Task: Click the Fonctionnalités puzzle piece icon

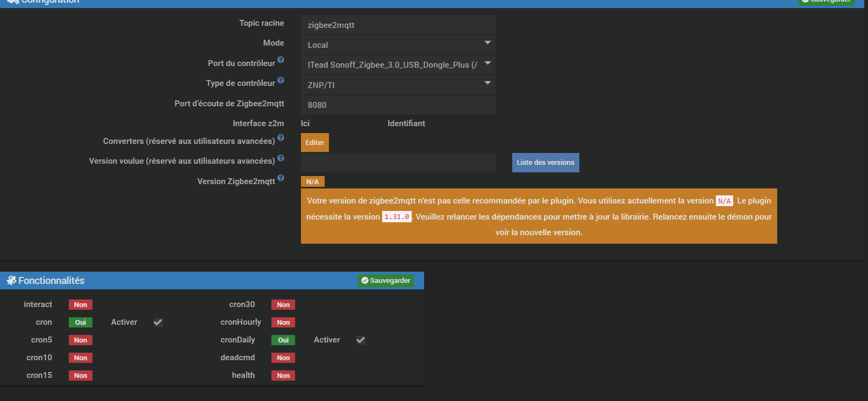Action: click(11, 281)
